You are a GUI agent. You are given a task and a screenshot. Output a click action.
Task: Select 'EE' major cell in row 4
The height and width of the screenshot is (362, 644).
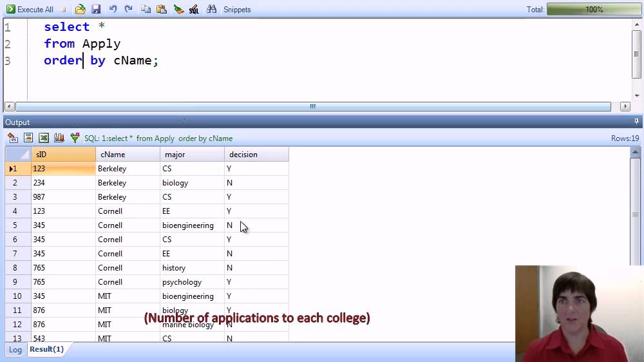[192, 211]
